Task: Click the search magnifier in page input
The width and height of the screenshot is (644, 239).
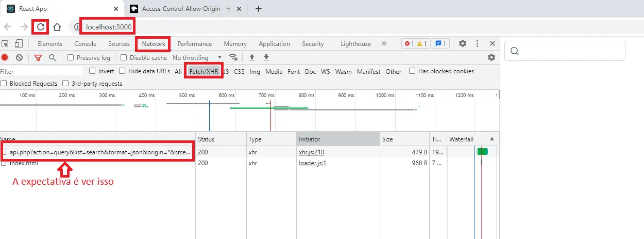Action: (x=514, y=51)
